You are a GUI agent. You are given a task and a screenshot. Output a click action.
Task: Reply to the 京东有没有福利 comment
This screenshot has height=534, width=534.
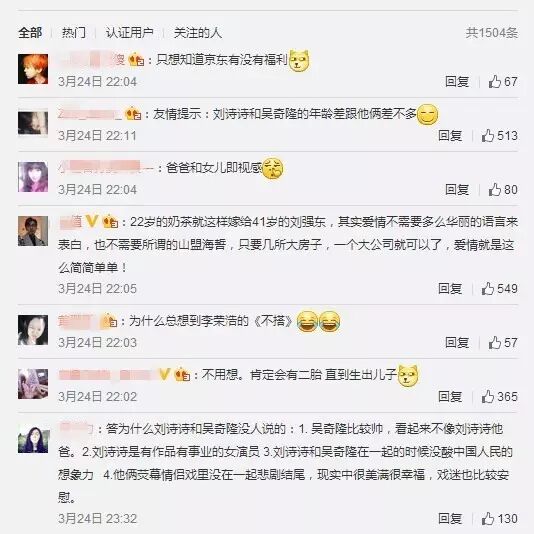[x=457, y=82]
